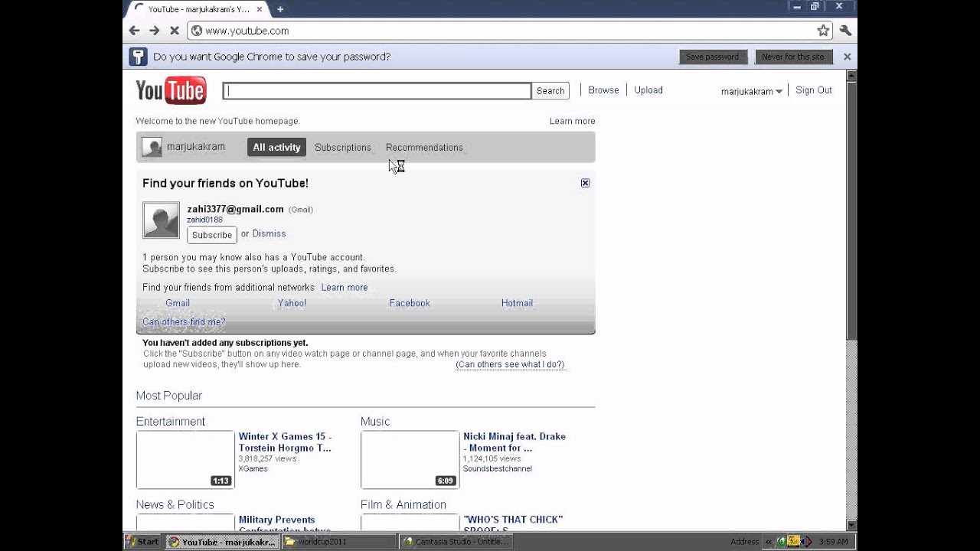Find friends from Hotmail

coord(517,303)
